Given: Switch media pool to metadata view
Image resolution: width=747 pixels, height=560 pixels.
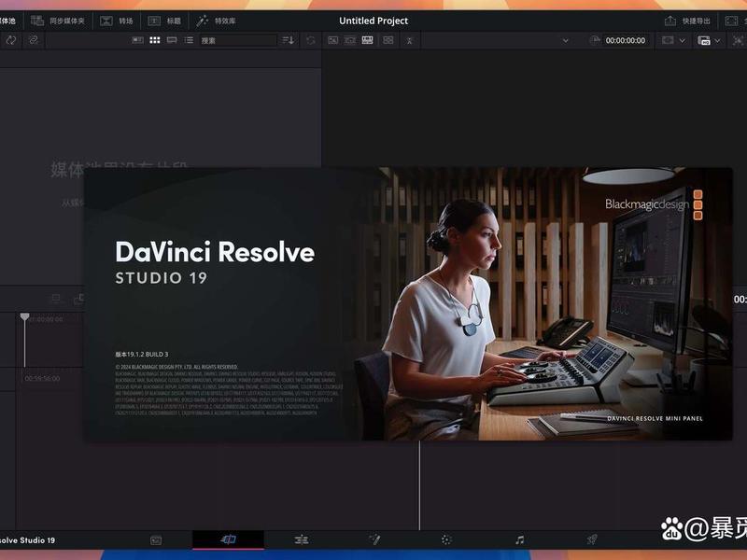Looking at the screenshot, I should pos(137,40).
